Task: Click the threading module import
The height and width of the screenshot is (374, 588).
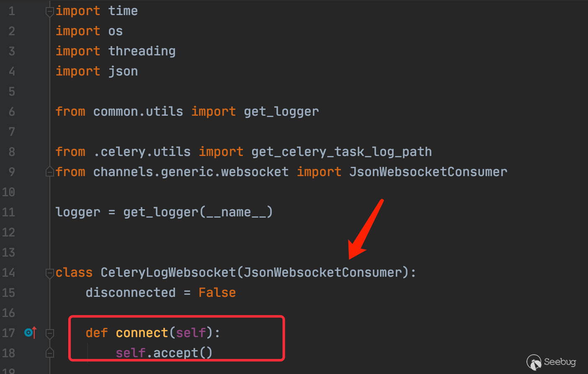Action: (x=142, y=51)
